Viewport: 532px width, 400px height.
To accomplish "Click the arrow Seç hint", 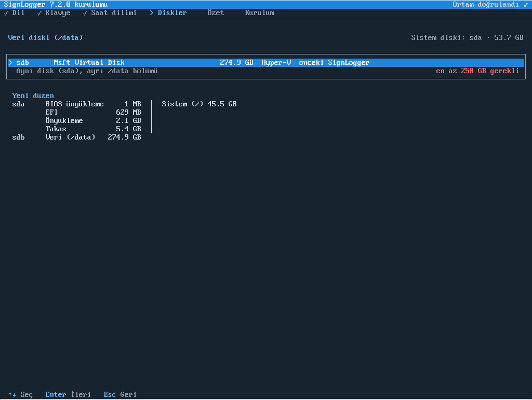I will point(20,394).
